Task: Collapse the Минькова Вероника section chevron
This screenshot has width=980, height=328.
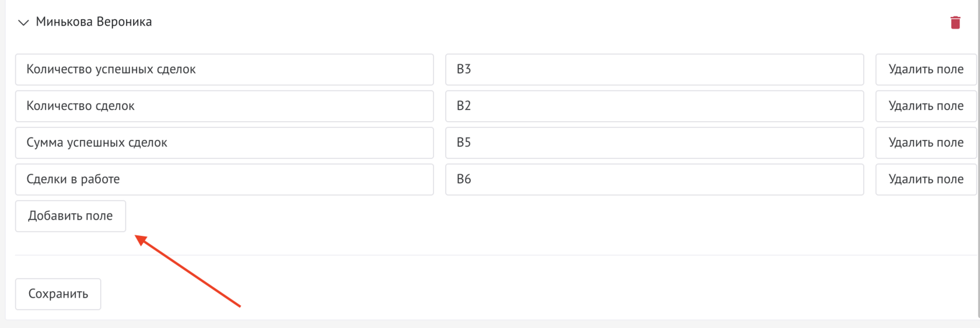Action: point(23,23)
